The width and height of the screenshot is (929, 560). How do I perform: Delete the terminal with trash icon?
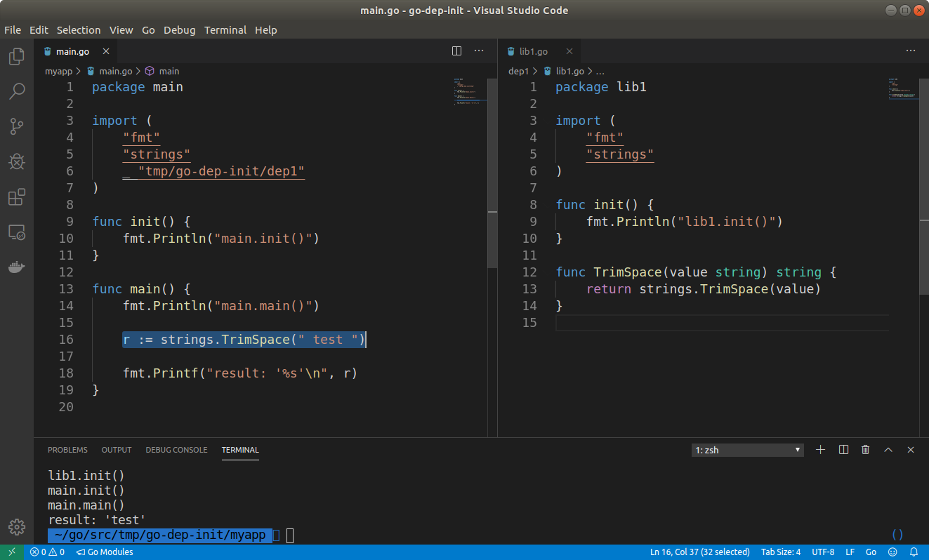pyautogui.click(x=866, y=450)
